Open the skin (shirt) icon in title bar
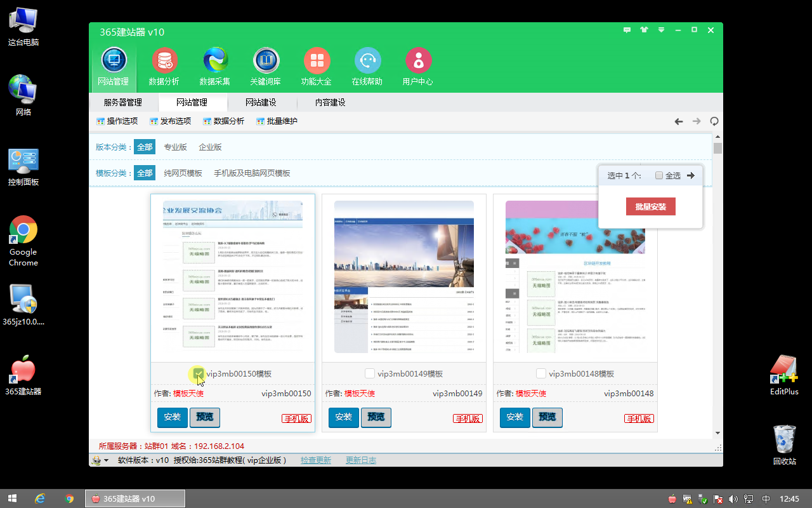Image resolution: width=812 pixels, height=508 pixels. [645, 30]
